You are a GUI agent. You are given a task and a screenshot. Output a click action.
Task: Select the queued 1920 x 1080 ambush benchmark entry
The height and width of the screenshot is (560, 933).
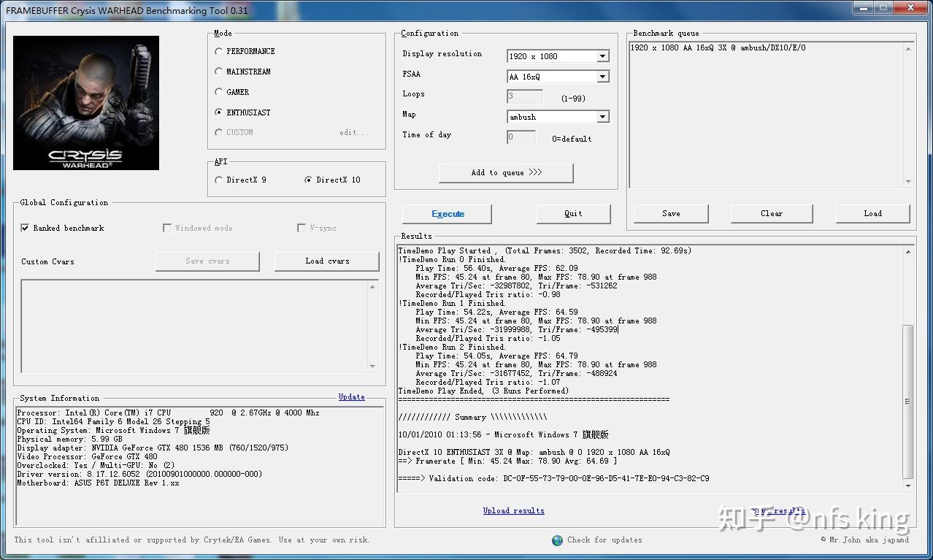point(718,48)
